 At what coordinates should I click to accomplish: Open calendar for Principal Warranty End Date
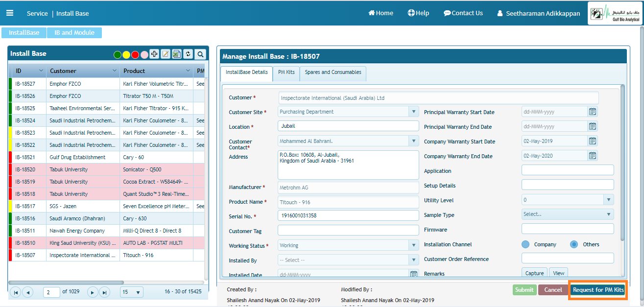pos(593,126)
